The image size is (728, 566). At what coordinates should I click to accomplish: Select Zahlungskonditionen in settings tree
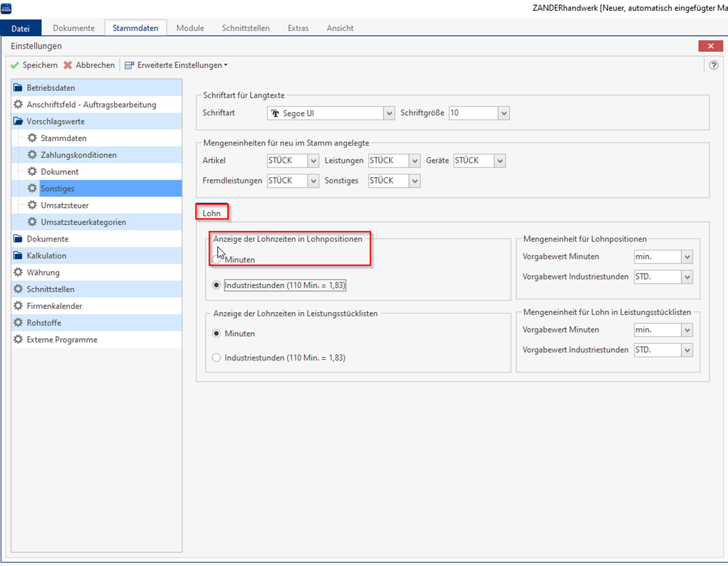pyautogui.click(x=79, y=155)
